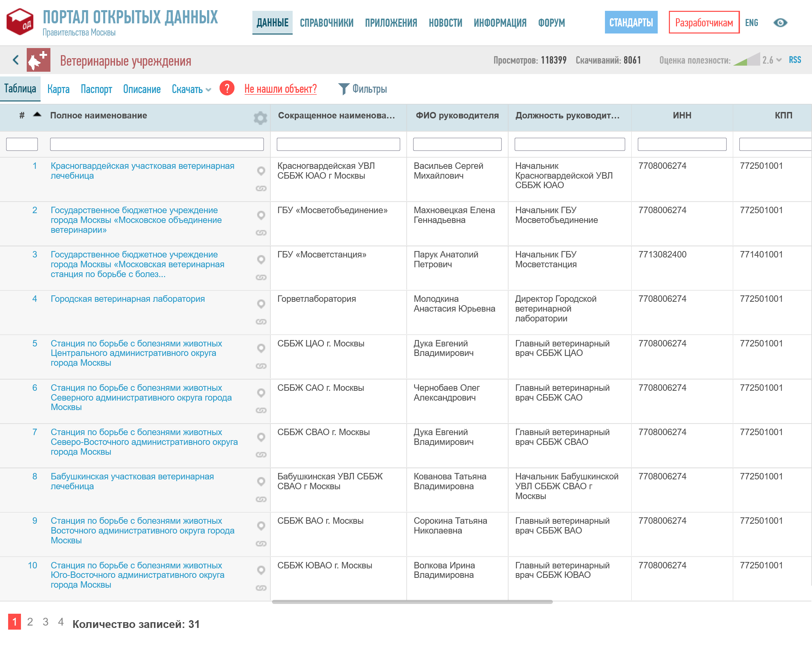Click link icon for Мосветобъединение row
This screenshot has width=812, height=655.
coord(261,232)
